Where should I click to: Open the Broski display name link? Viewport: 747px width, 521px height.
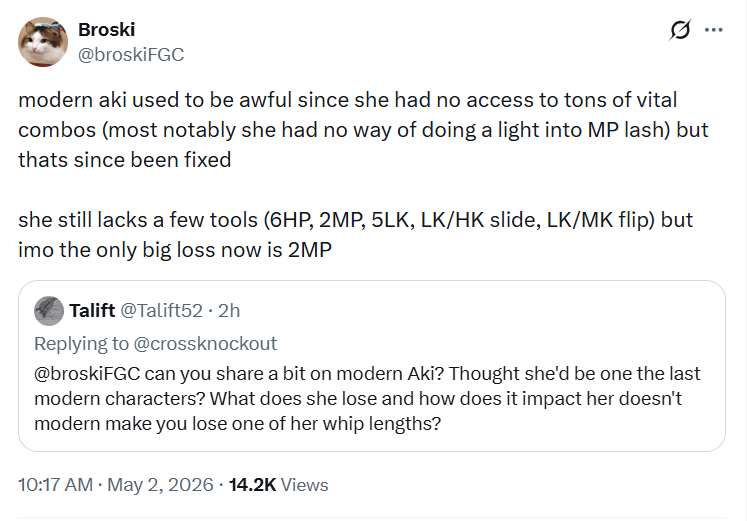point(107,30)
